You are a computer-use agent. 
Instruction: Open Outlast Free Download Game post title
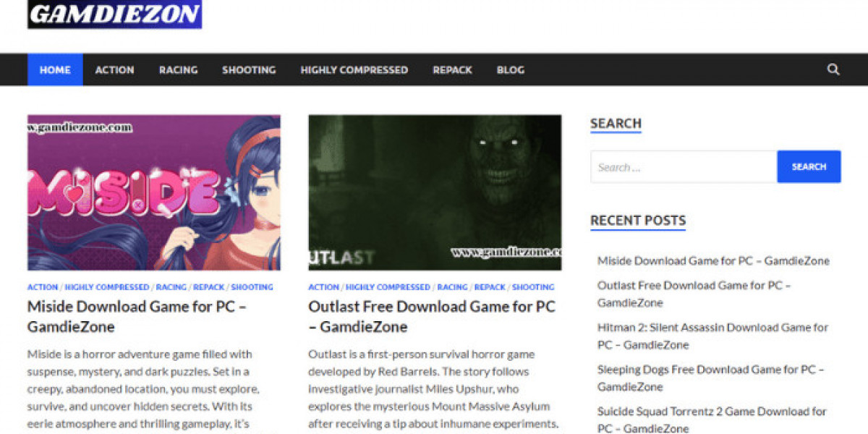point(432,316)
